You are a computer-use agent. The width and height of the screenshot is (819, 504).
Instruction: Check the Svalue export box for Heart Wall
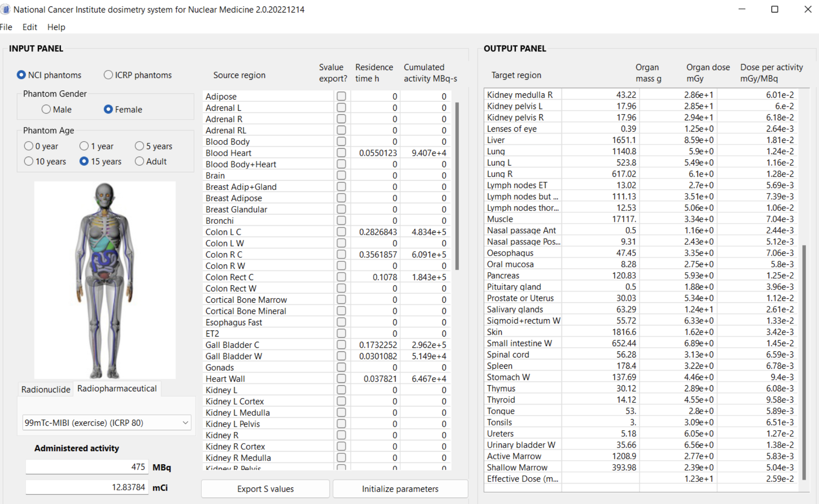coord(341,378)
